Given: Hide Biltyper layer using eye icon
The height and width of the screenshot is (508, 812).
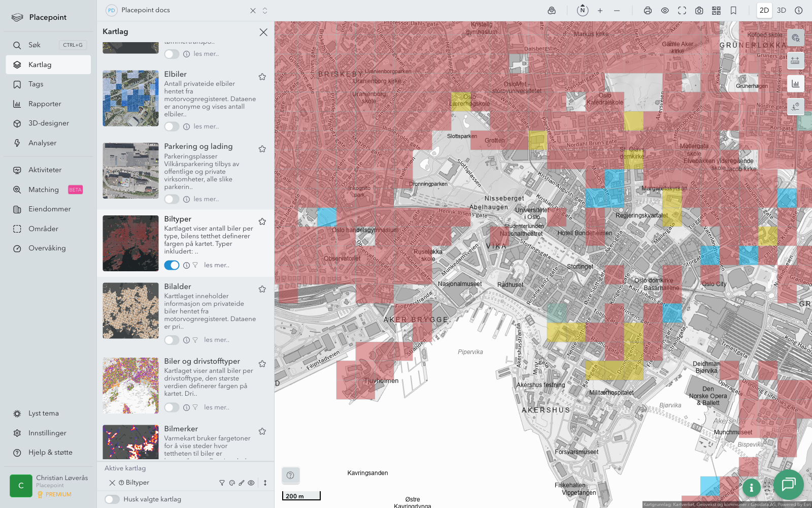Looking at the screenshot, I should pos(251,483).
